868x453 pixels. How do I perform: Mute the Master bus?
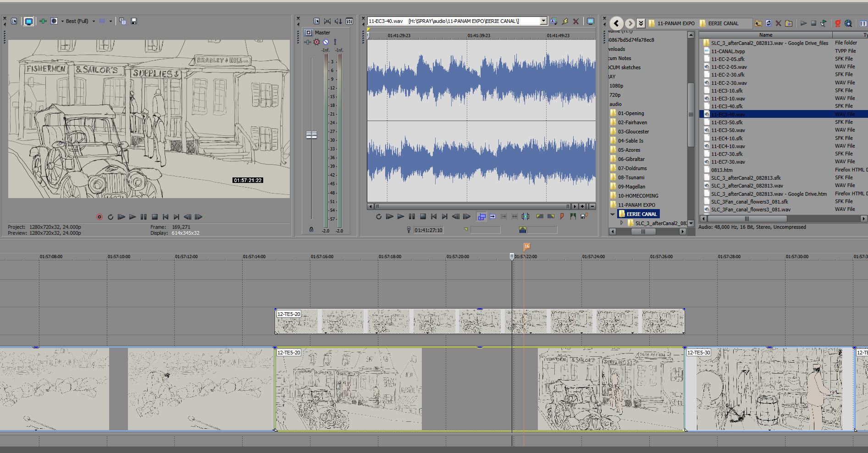[326, 42]
